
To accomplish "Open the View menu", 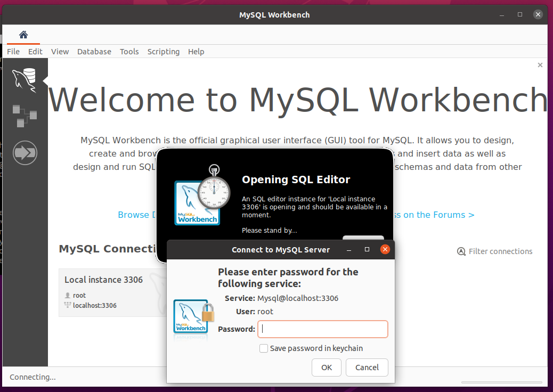I will [x=60, y=52].
